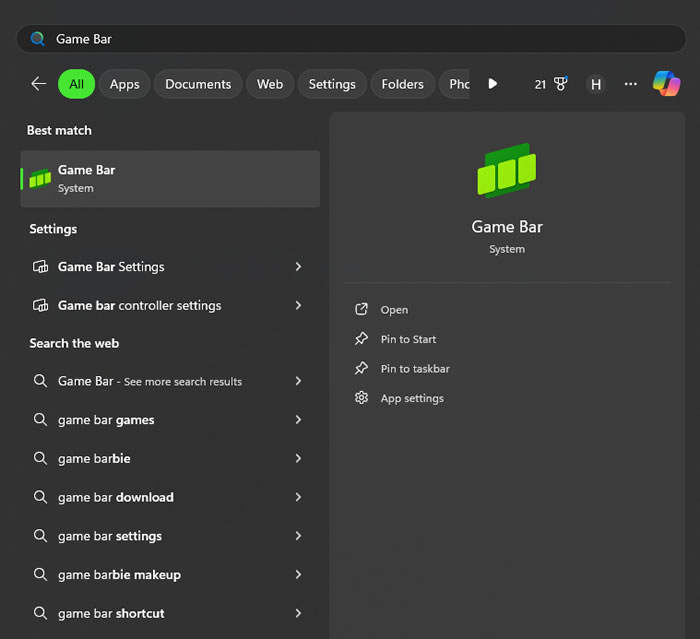Image resolution: width=700 pixels, height=639 pixels.
Task: Click the Game Bar Settings row icon
Action: click(40, 267)
